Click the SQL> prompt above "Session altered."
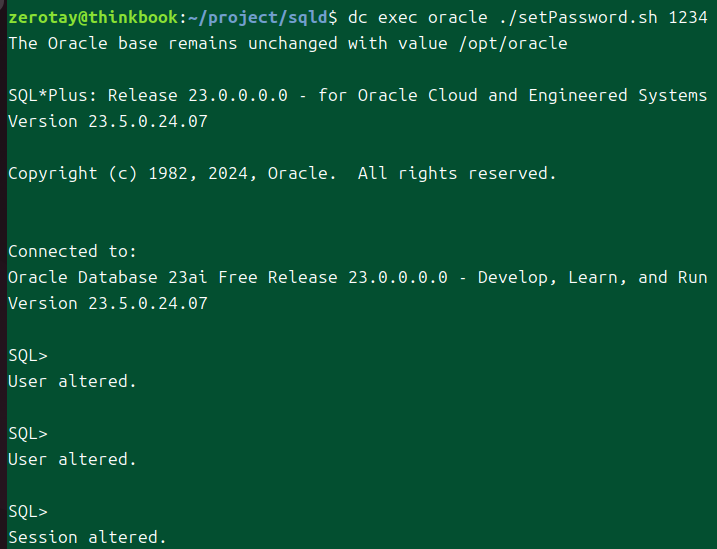 [x=28, y=511]
